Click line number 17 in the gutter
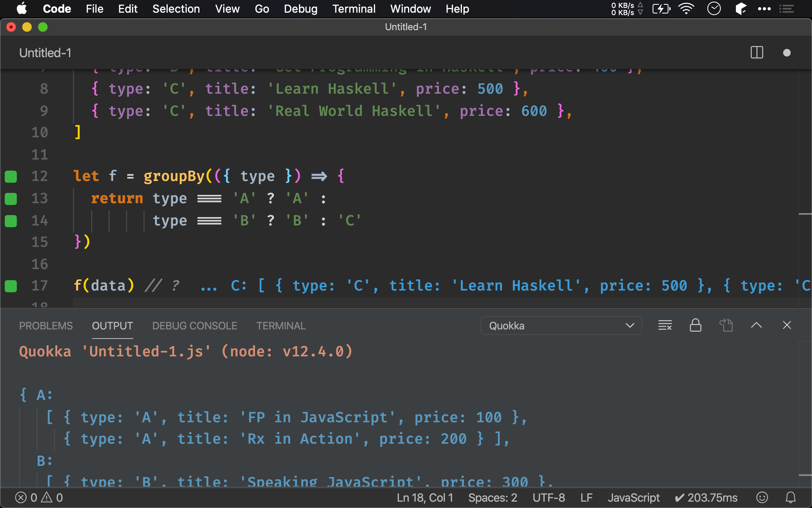812x508 pixels. (x=40, y=286)
